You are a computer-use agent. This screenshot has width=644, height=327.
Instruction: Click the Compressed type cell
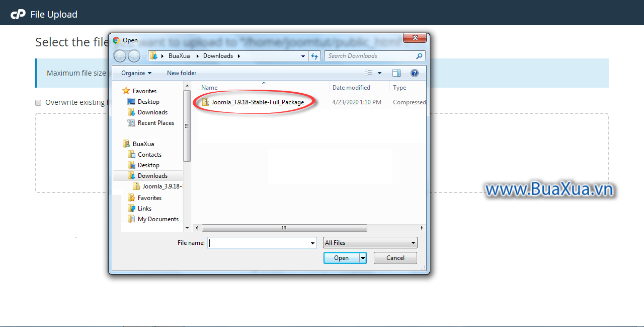pos(410,102)
